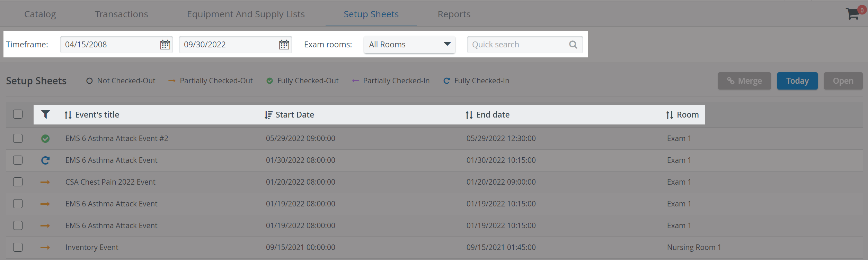Screen dimensions: 868x260
Task: Tick the Inventory Event row checkbox
Action: (18, 247)
